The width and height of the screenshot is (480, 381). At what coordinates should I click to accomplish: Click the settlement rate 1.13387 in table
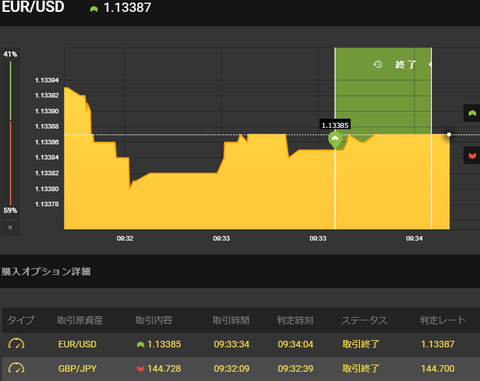point(438,344)
